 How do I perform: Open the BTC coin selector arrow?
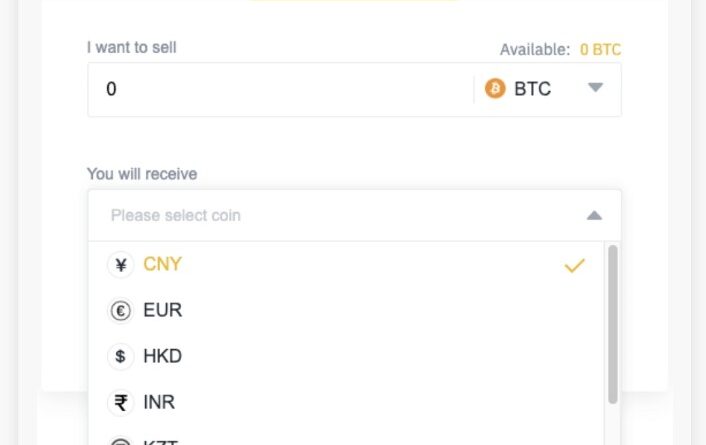click(x=595, y=87)
